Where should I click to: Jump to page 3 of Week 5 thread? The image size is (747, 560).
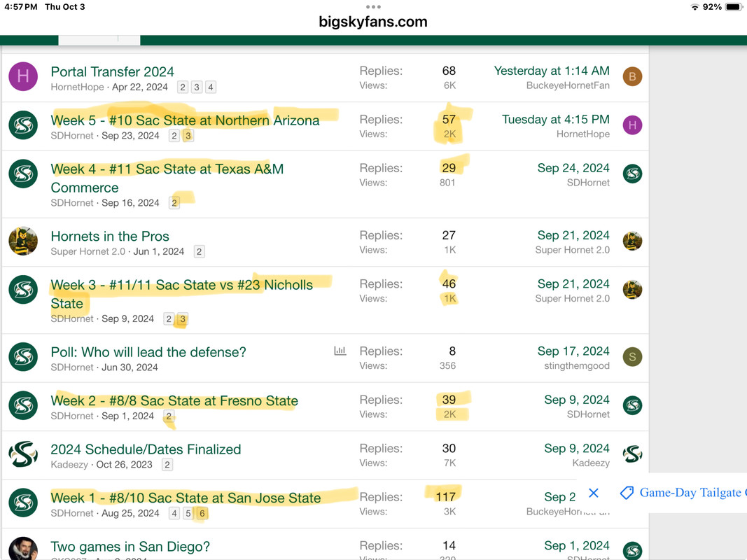[188, 136]
